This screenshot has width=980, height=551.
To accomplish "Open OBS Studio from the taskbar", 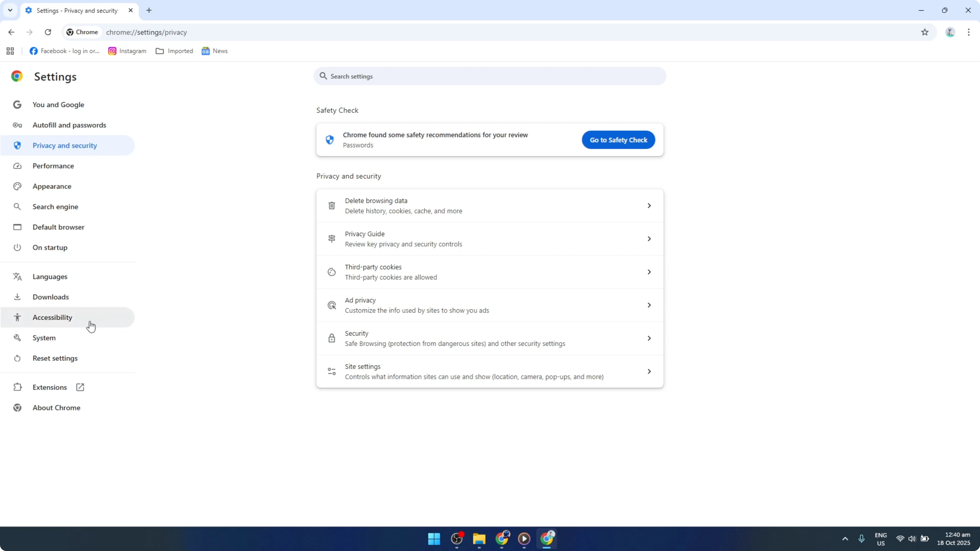I will [457, 539].
